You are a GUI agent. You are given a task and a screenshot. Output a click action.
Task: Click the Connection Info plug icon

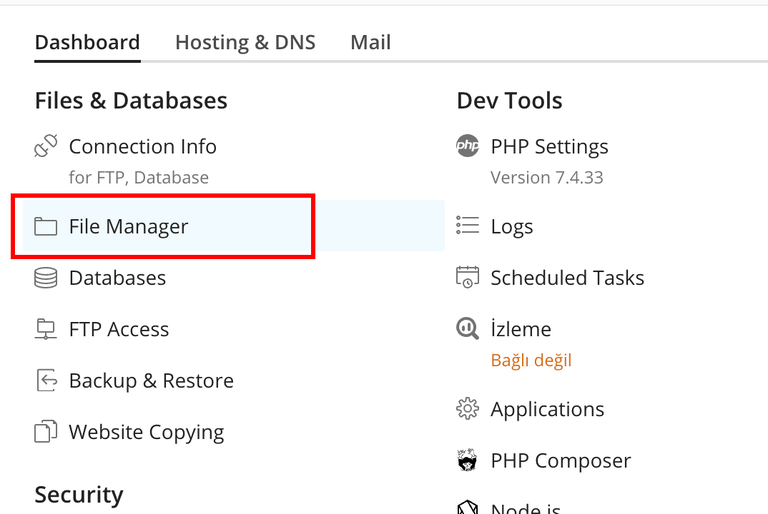[x=46, y=147]
